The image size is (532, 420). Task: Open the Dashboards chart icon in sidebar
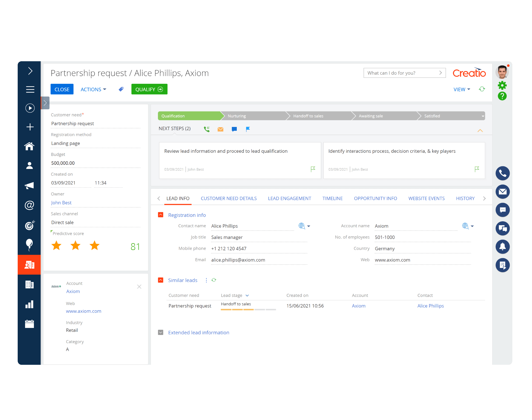point(29,304)
